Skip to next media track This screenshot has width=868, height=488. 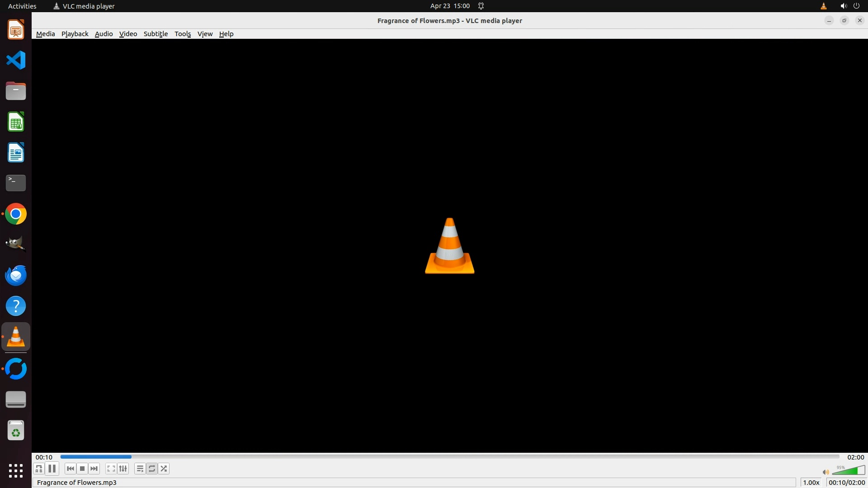tap(94, 469)
